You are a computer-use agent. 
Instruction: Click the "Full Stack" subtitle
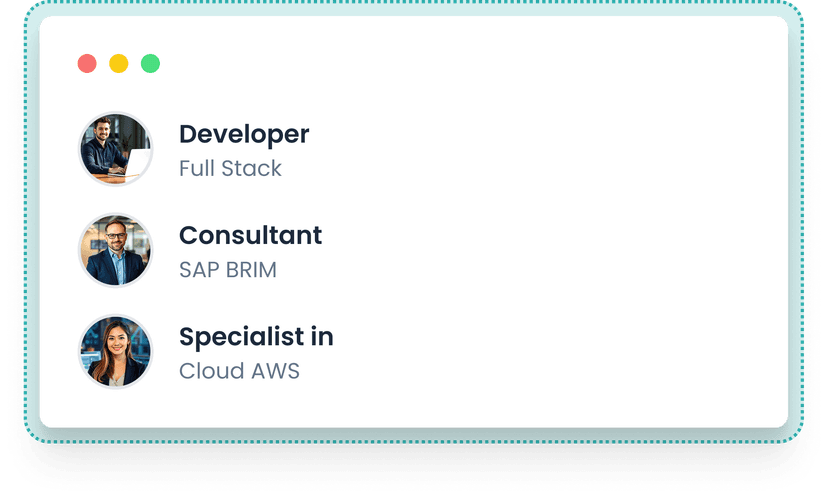point(230,168)
